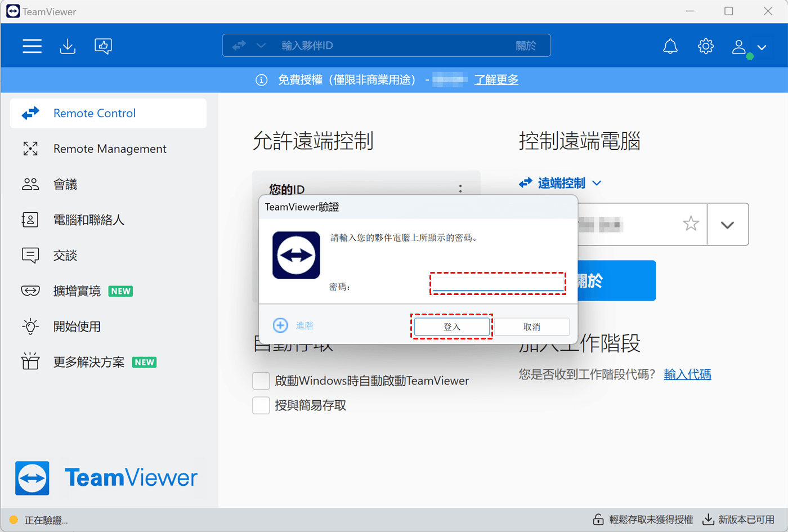Click 輕鬆存取未獲得授權 in the status bar
Image resolution: width=788 pixels, height=532 pixels.
pyautogui.click(x=651, y=520)
